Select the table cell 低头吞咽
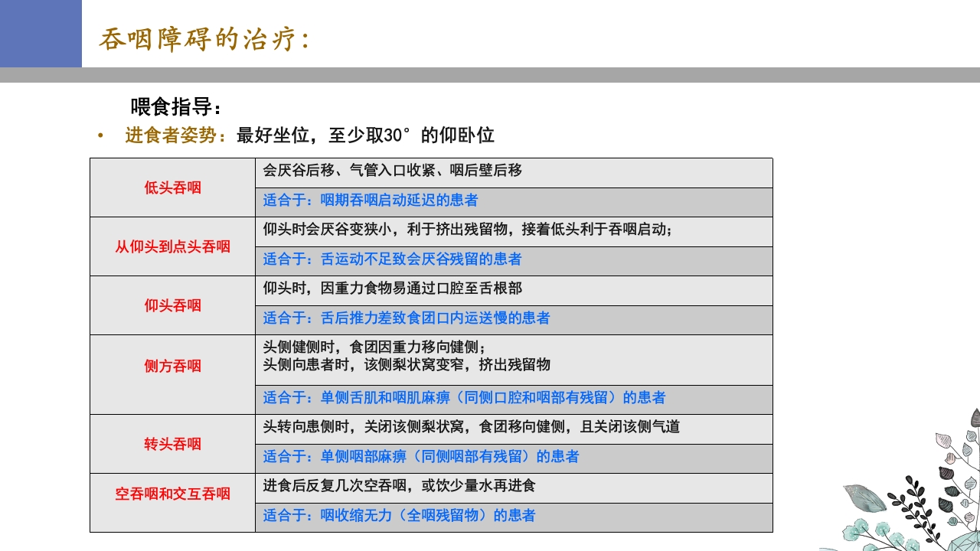This screenshot has width=980, height=551. click(172, 187)
